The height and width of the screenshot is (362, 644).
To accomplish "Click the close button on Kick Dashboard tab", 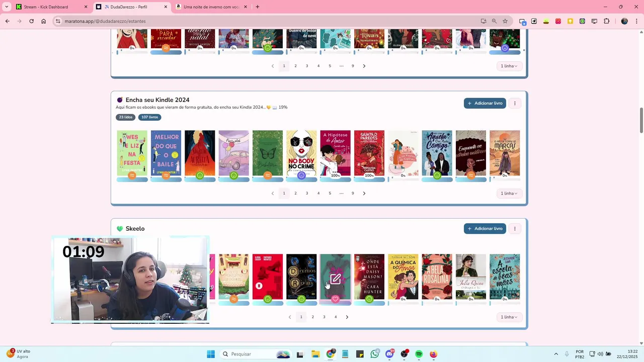I will point(86,7).
